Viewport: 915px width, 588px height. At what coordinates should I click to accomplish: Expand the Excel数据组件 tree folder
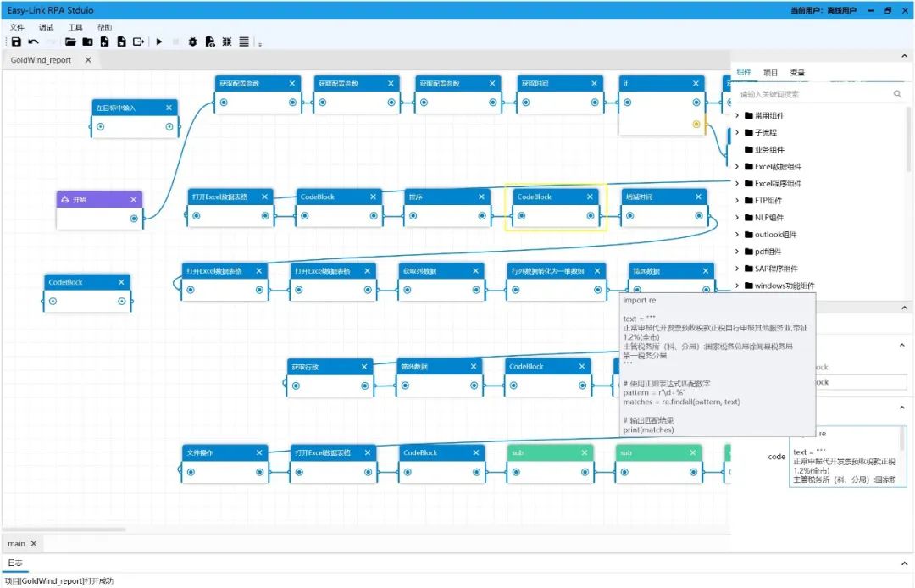737,167
